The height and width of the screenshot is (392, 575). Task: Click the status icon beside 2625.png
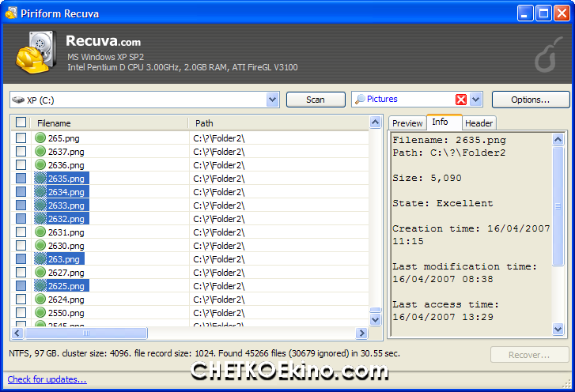(40, 286)
